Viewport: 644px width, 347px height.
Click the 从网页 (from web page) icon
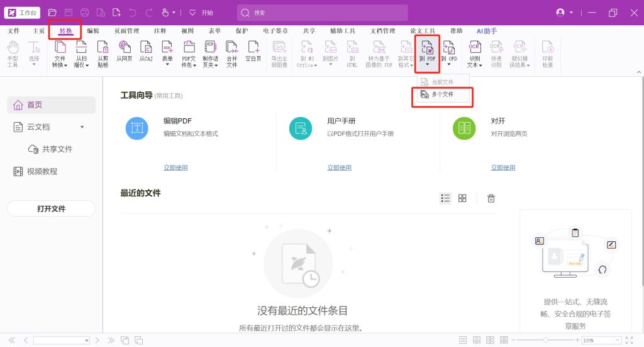(125, 54)
